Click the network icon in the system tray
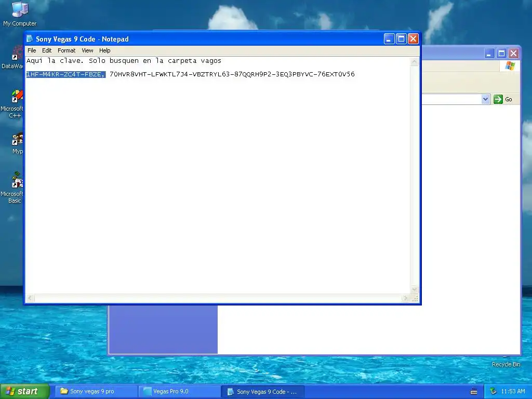This screenshot has width=532, height=399. click(x=493, y=392)
